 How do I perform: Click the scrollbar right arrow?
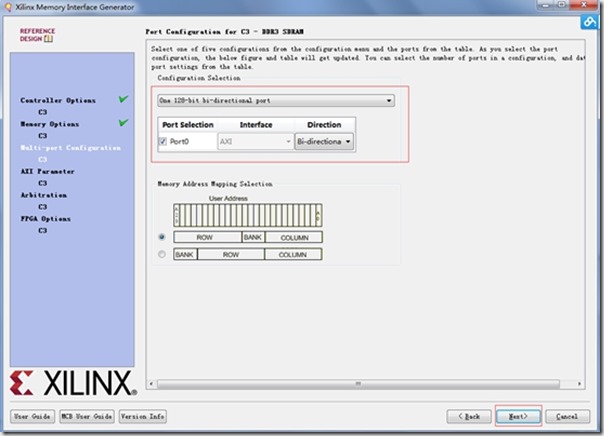(x=579, y=384)
